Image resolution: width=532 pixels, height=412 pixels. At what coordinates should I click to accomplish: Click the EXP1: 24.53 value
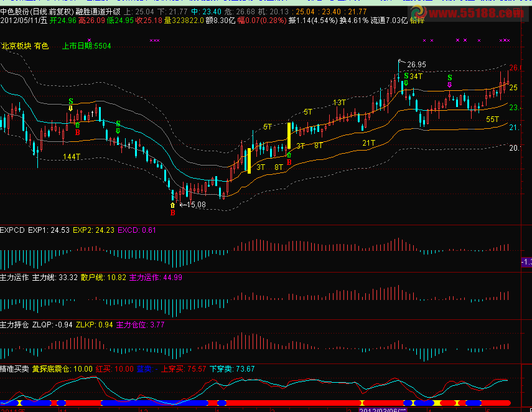49,230
